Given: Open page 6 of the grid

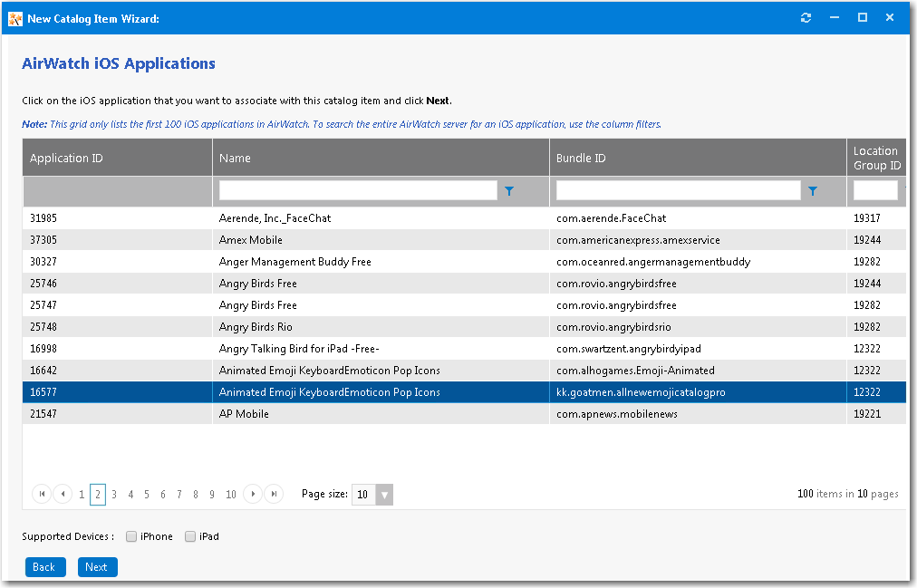Looking at the screenshot, I should [x=163, y=495].
